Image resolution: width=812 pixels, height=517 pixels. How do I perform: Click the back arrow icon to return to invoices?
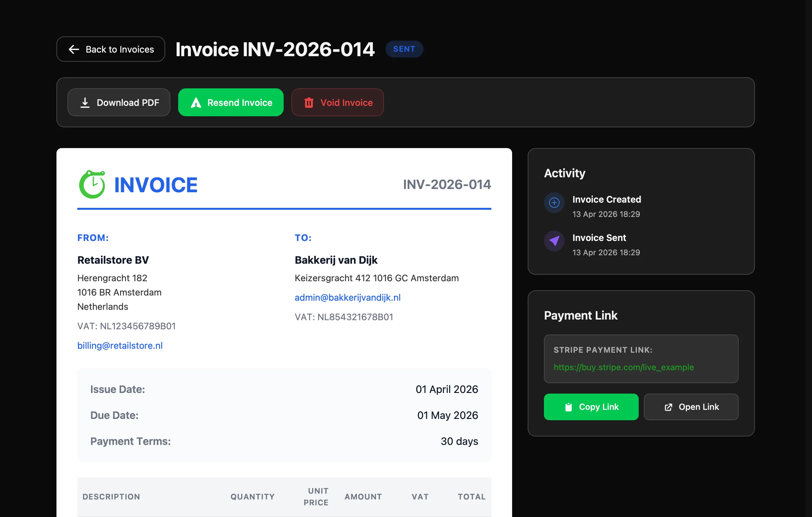(74, 49)
